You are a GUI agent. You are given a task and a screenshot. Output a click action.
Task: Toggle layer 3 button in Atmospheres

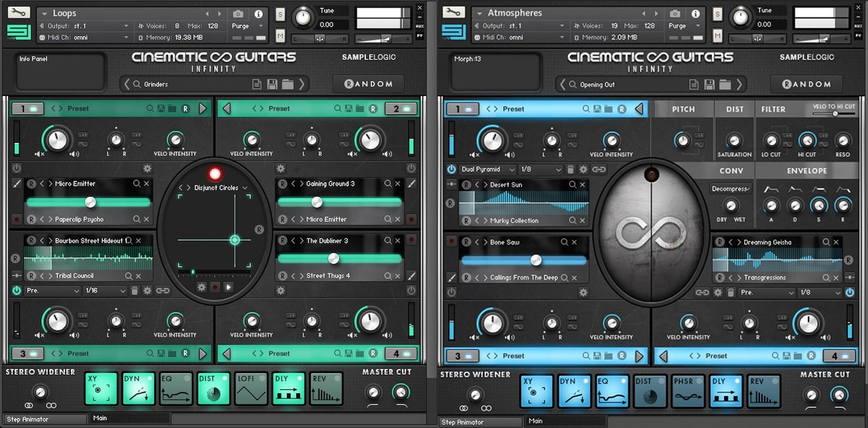462,356
